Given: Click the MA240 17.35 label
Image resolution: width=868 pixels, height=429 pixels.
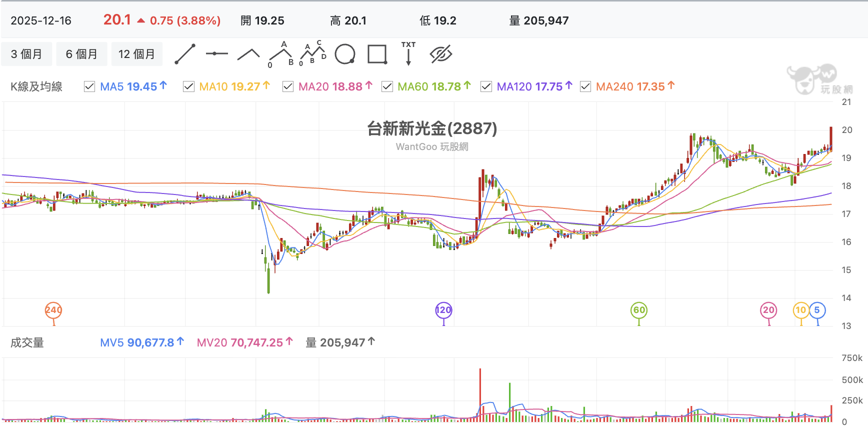Looking at the screenshot, I should (635, 86).
